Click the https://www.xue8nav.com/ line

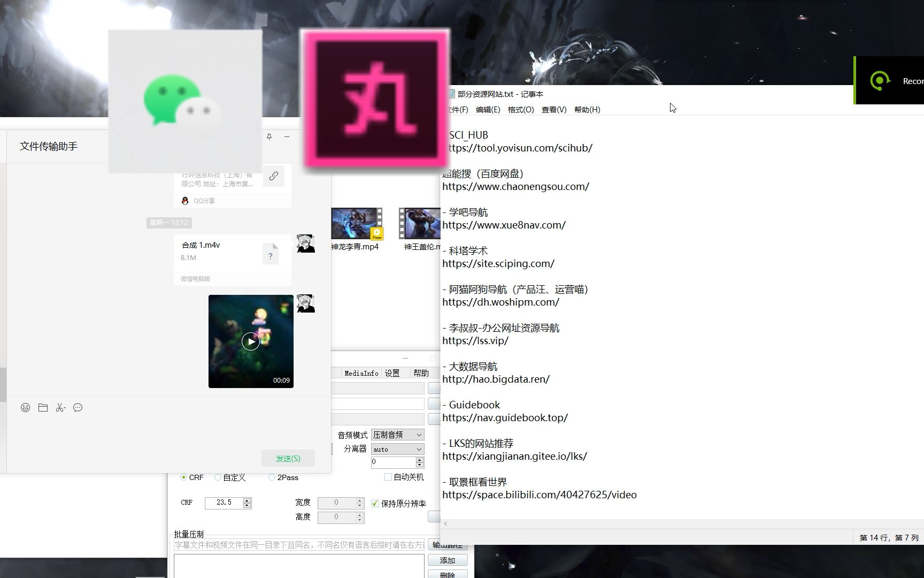504,225
